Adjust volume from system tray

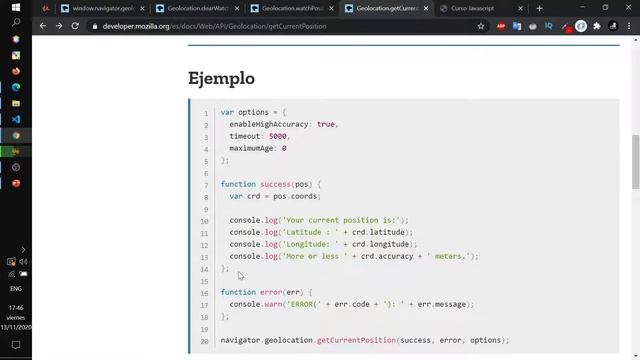tap(23, 262)
